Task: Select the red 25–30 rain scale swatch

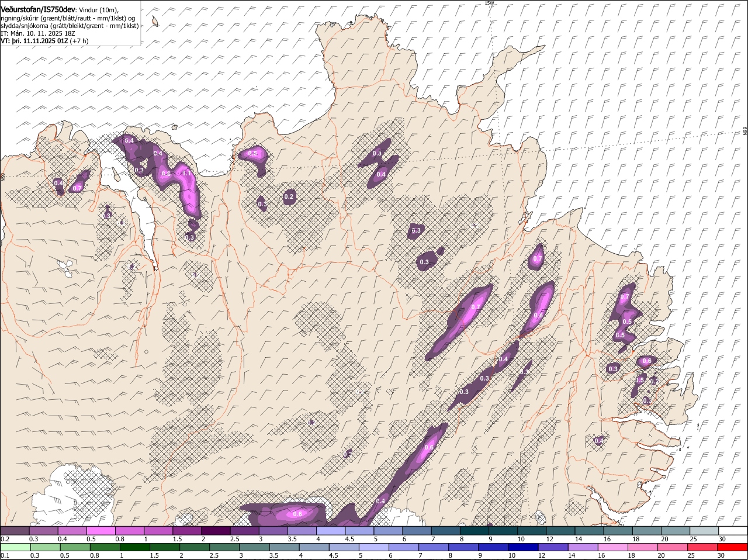Action: pyautogui.click(x=702, y=547)
